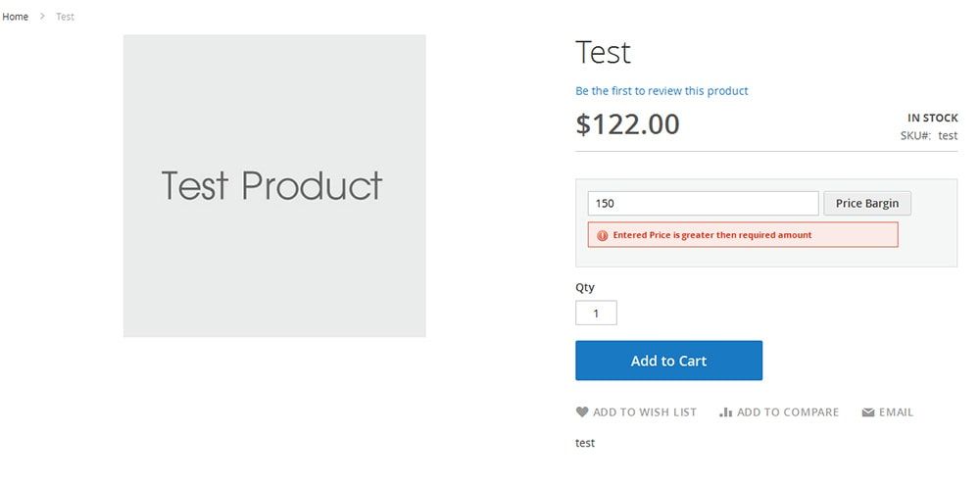Click the warning icon in the error message
Viewport: 980px width, 483px height.
tap(602, 235)
